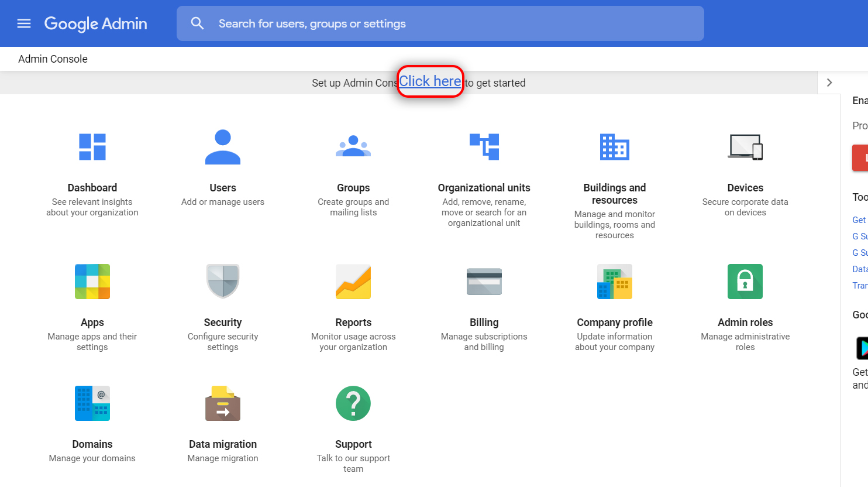Click the search magnifier icon
The image size is (868, 487).
pos(198,23)
